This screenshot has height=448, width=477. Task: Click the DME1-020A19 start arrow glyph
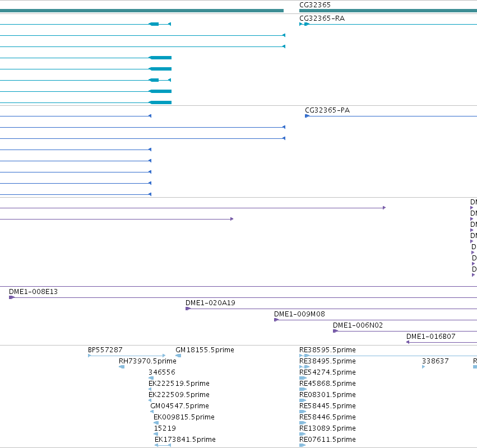(x=188, y=309)
